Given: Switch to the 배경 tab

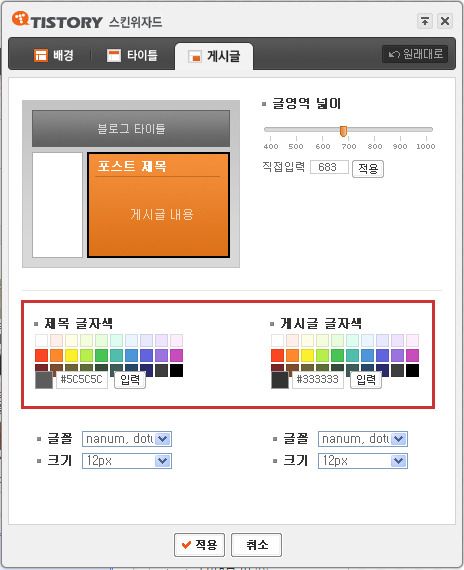Looking at the screenshot, I should [x=54, y=56].
